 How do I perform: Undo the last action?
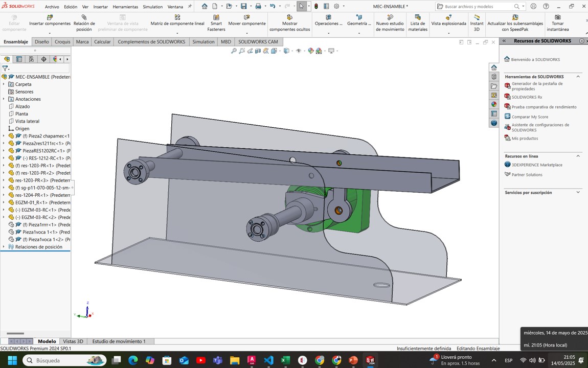point(273,6)
